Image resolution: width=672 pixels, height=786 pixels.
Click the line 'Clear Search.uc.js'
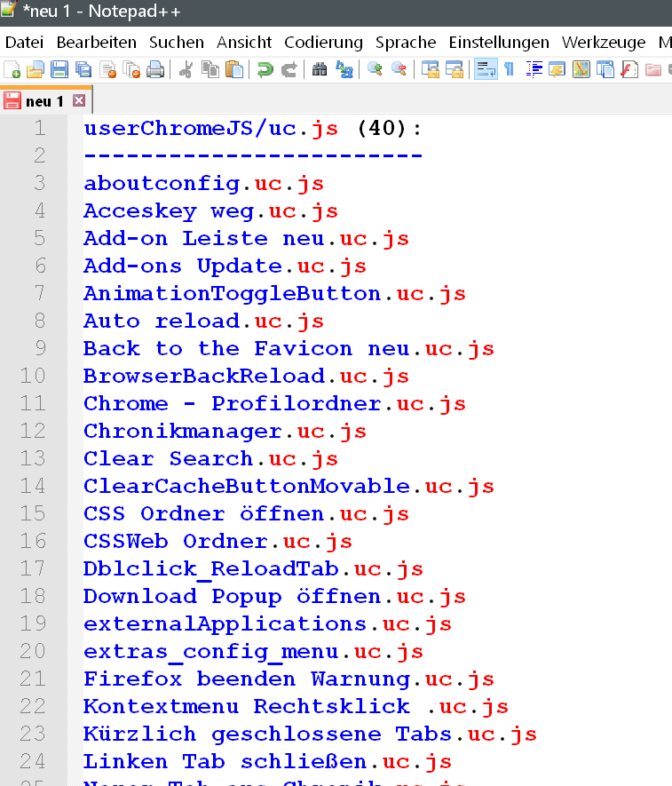point(210,459)
